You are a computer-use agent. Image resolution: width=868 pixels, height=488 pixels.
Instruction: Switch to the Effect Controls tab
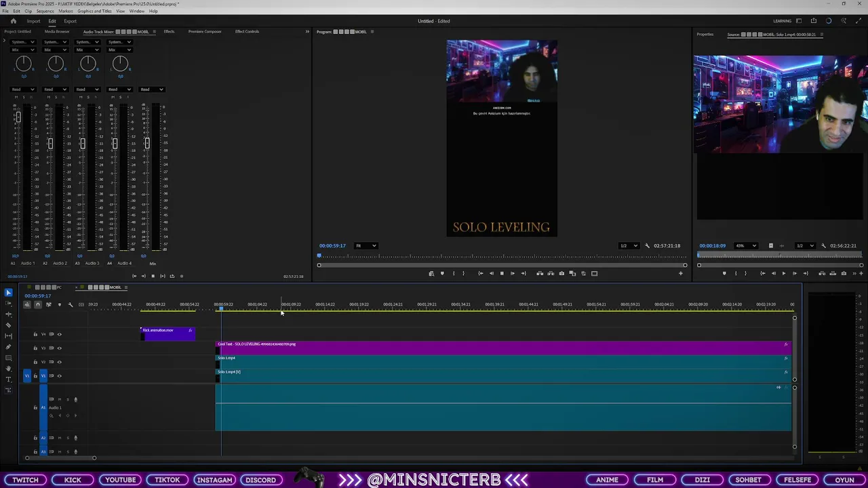(247, 31)
